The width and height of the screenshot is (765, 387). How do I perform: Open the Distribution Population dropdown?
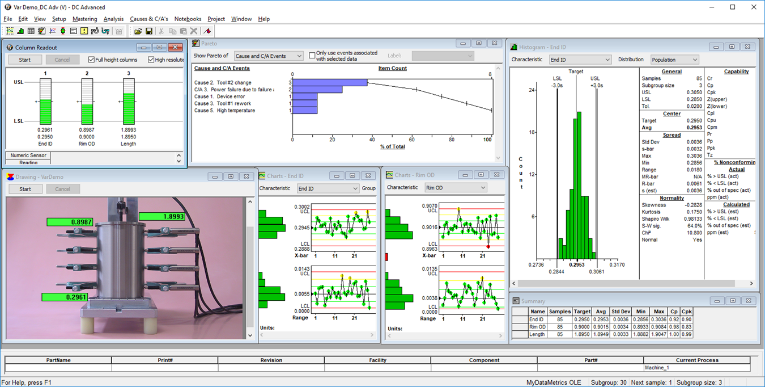(x=674, y=60)
